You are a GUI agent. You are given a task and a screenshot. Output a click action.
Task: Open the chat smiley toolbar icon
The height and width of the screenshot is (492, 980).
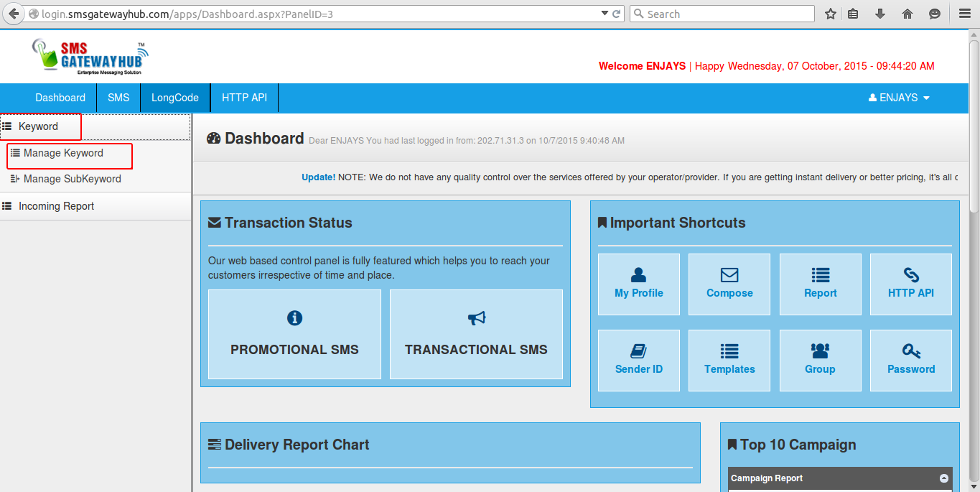click(x=935, y=14)
